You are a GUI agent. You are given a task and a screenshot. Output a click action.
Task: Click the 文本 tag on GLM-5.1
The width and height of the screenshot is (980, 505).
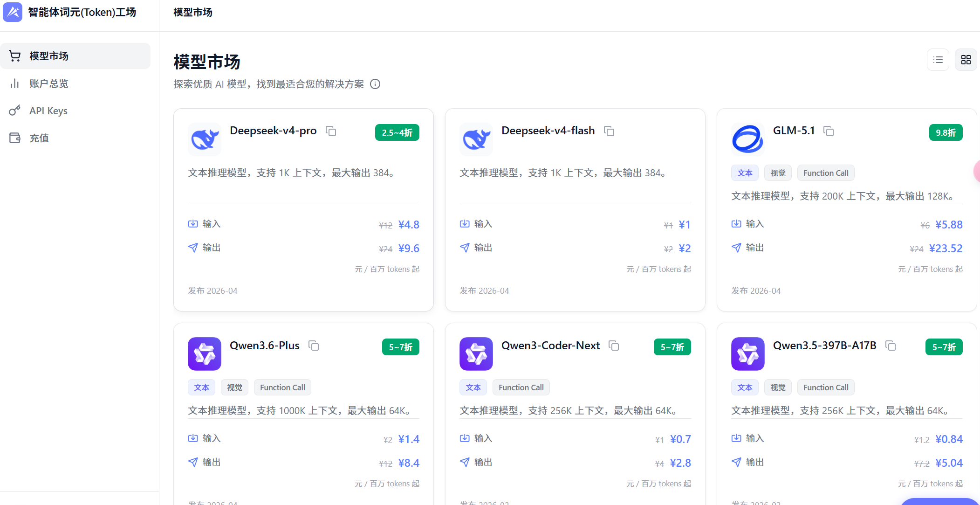(745, 173)
